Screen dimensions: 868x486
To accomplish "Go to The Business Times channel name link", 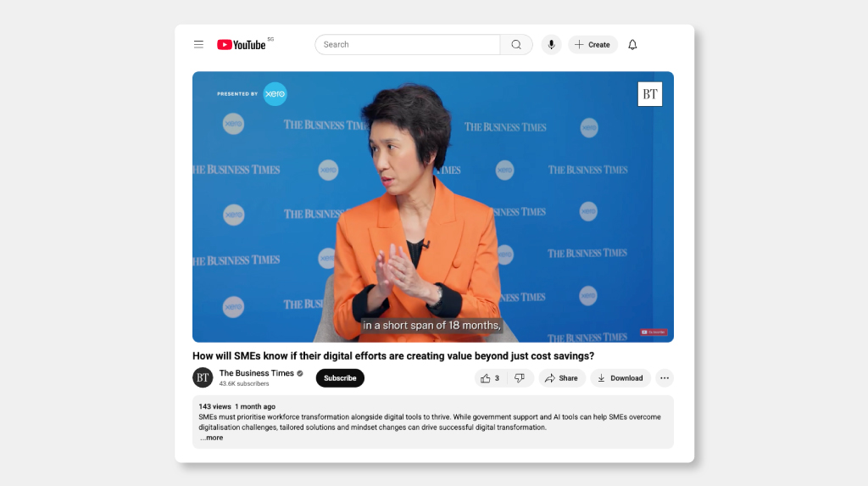I will 256,373.
